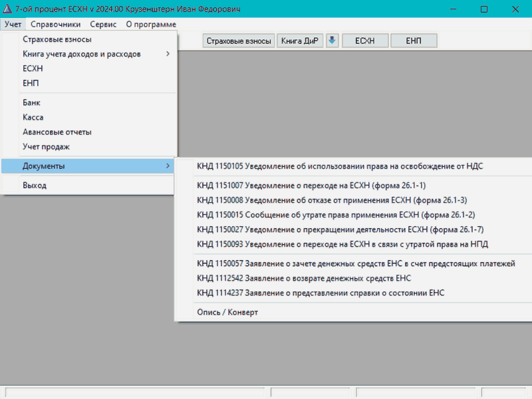Open Страховые взносы toolbar button
The height and width of the screenshot is (399, 532).
239,41
